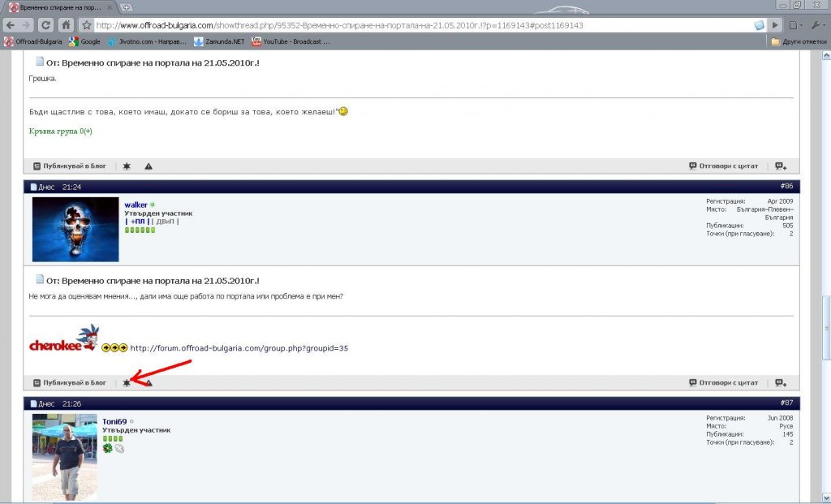831x504 pixels.
Task: Click the reputation star icon under the 'Грешка.' post
Action: pyautogui.click(x=127, y=166)
